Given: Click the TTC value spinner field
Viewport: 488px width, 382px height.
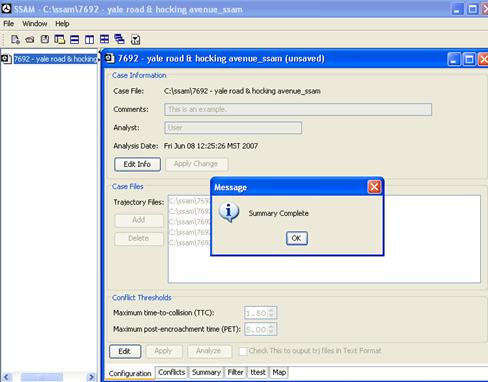Looking at the screenshot, I should coord(260,313).
